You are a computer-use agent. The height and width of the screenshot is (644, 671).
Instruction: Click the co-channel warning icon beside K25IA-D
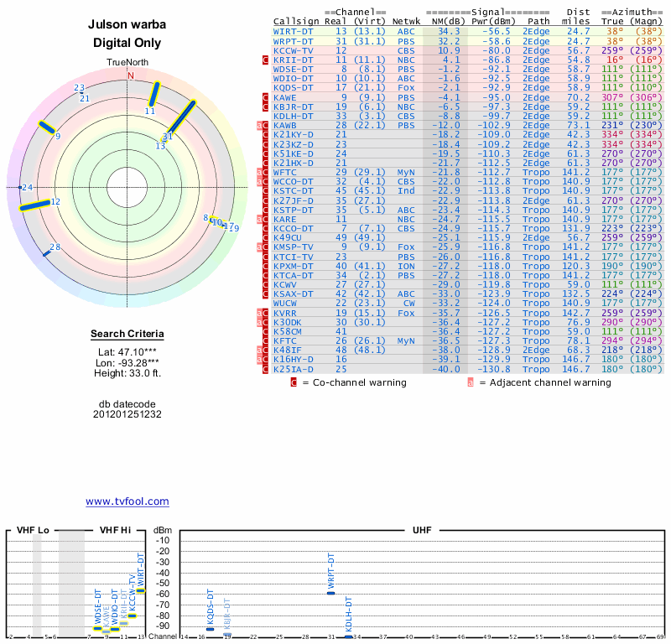tap(266, 368)
